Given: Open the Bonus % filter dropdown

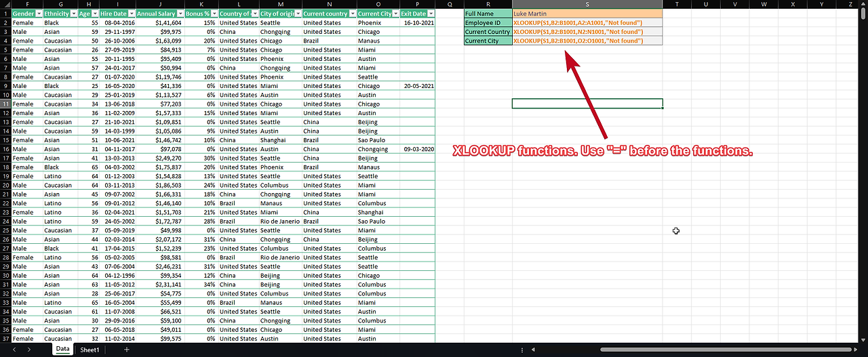Looking at the screenshot, I should (214, 14).
